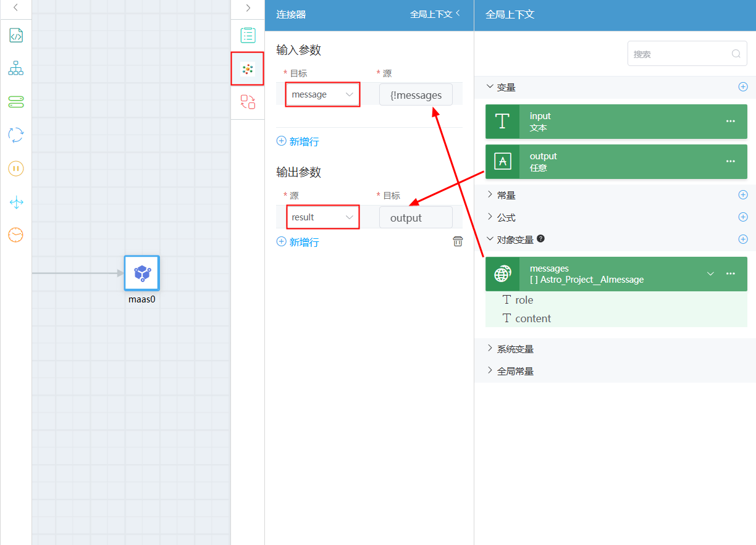Select the output 任意 variable card
The image size is (756, 545).
pos(616,162)
